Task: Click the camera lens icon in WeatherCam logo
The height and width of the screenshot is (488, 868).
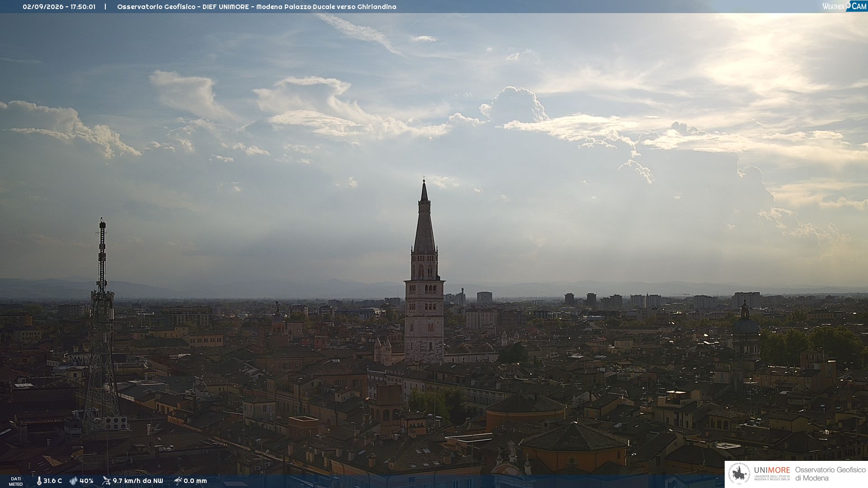Action: coord(848,5)
